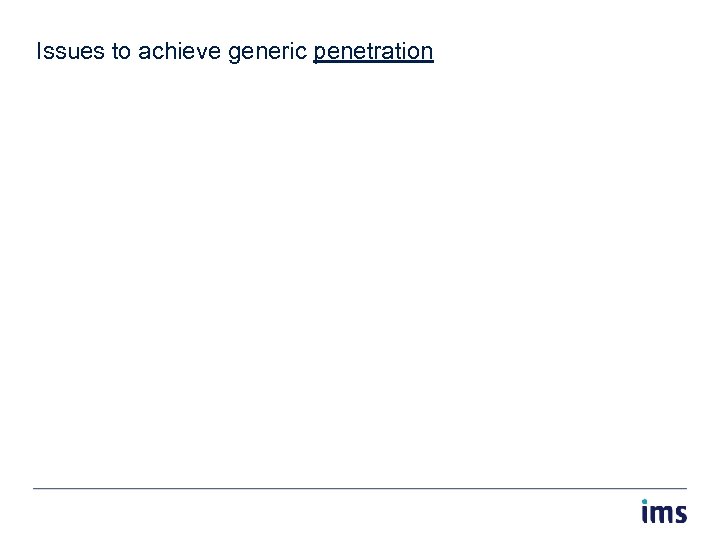Image resolution: width=720 pixels, height=540 pixels.
Task: Click the ims logo
Action: point(664,512)
